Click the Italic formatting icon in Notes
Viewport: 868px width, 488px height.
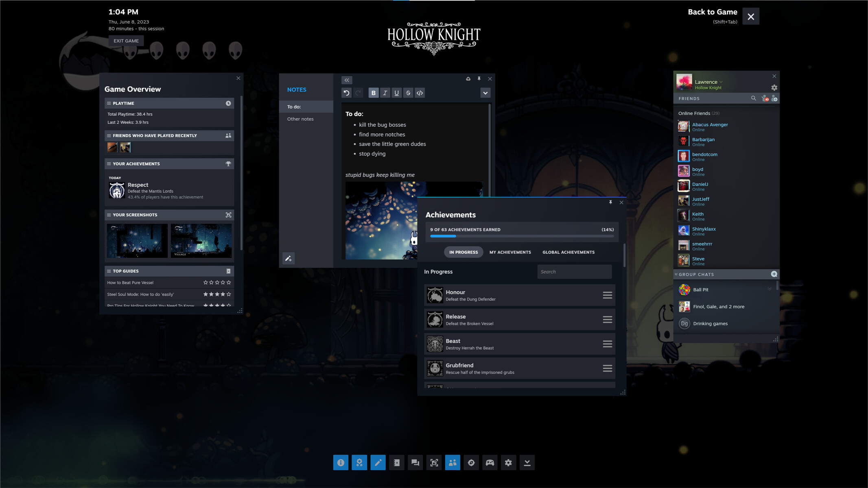point(385,93)
